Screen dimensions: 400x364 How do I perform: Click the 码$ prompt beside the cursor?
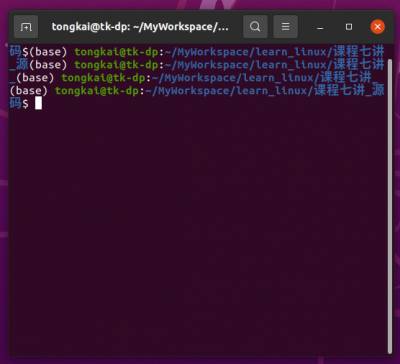pyautogui.click(x=19, y=104)
